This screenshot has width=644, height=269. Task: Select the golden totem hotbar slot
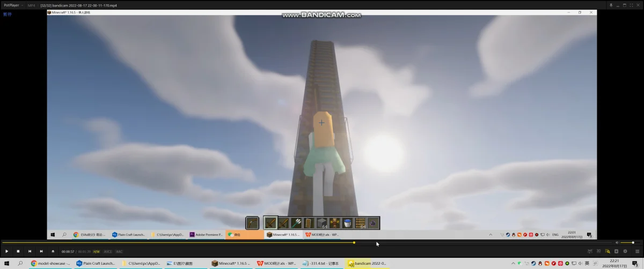click(334, 222)
